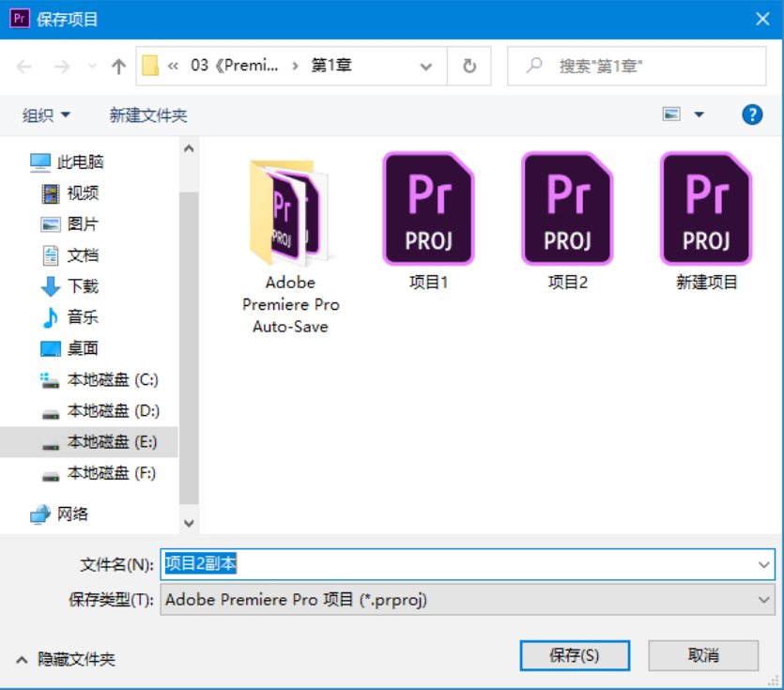Select the 项目1 project file
This screenshot has height=690, width=784.
(x=428, y=222)
